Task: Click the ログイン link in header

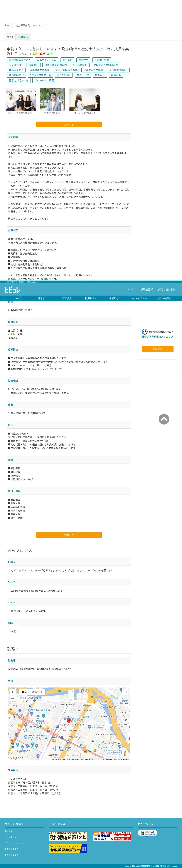Action: [x=130, y=289]
